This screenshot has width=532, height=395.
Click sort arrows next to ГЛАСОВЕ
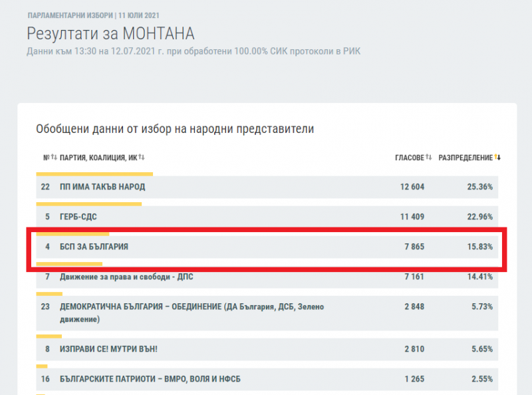(429, 158)
